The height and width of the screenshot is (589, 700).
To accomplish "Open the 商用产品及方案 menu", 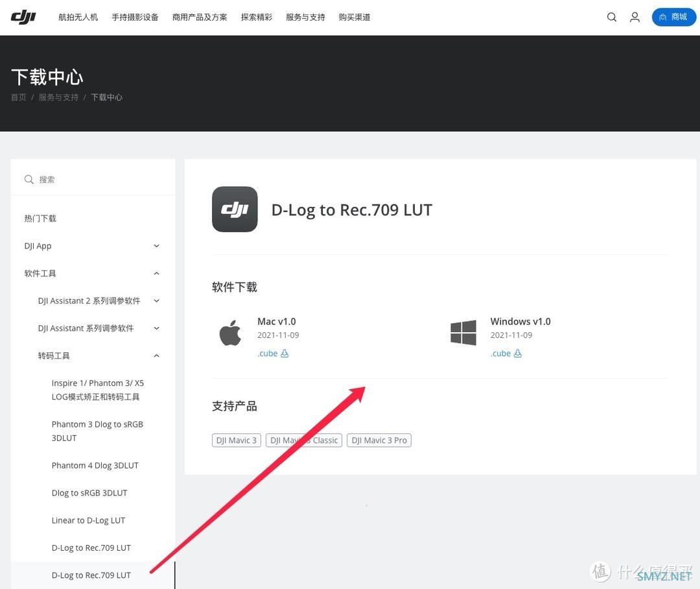I will (200, 17).
